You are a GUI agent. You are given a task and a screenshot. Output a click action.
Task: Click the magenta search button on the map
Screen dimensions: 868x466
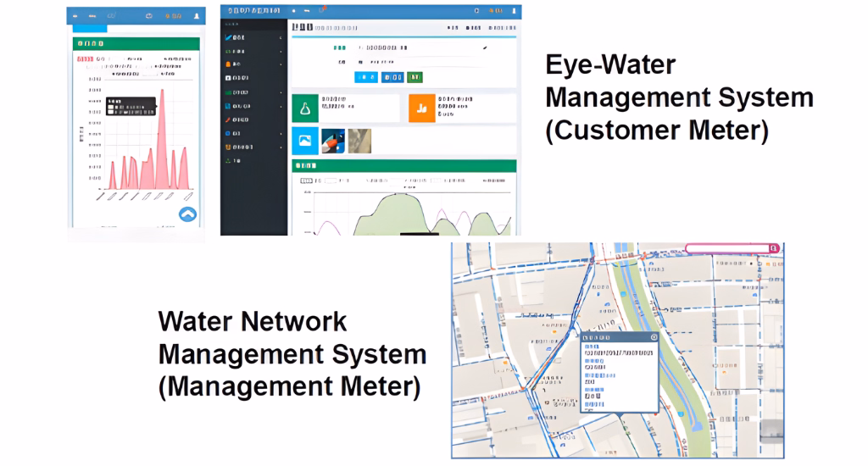coord(774,248)
